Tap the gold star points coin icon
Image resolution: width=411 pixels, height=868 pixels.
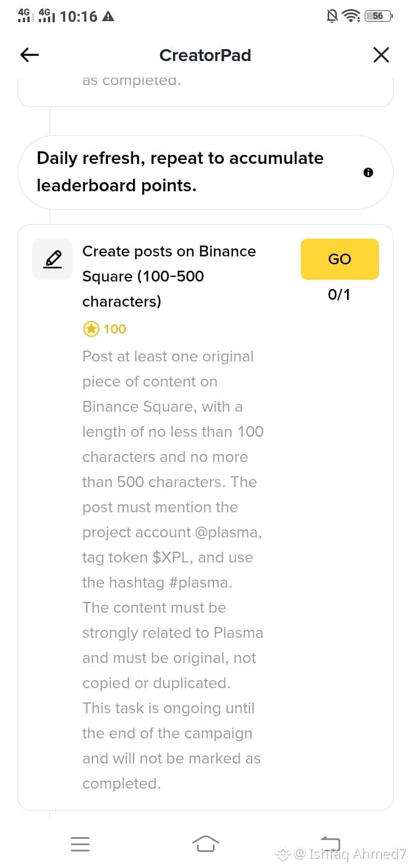tap(91, 329)
